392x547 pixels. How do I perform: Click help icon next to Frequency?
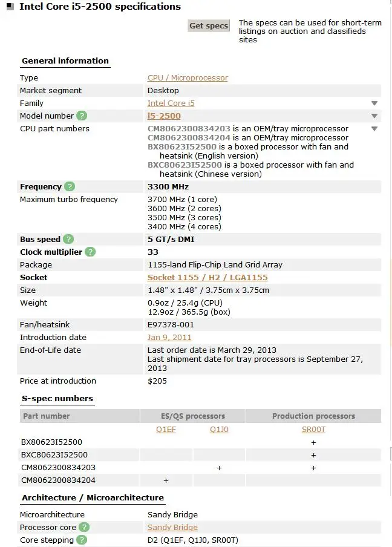[x=70, y=186]
